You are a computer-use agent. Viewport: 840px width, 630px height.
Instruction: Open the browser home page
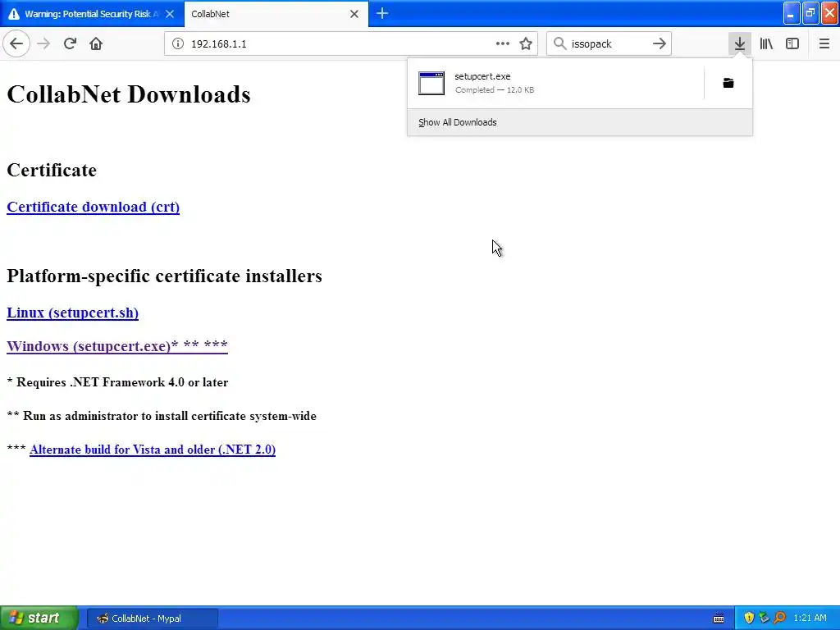click(x=96, y=43)
